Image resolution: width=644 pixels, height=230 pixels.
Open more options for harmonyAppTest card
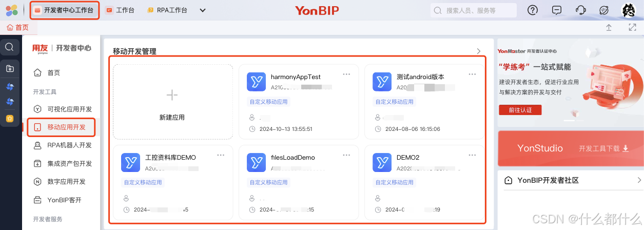pos(346,74)
